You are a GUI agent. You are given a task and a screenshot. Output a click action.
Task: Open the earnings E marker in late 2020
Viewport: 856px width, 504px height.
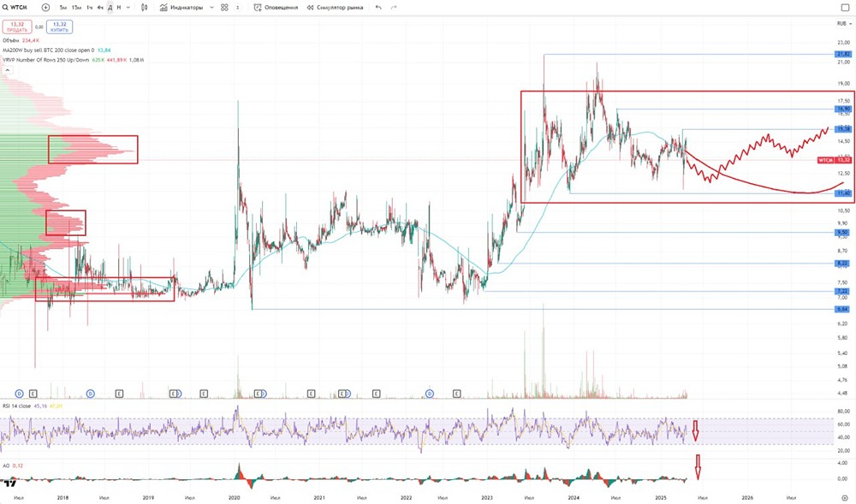[x=312, y=394]
